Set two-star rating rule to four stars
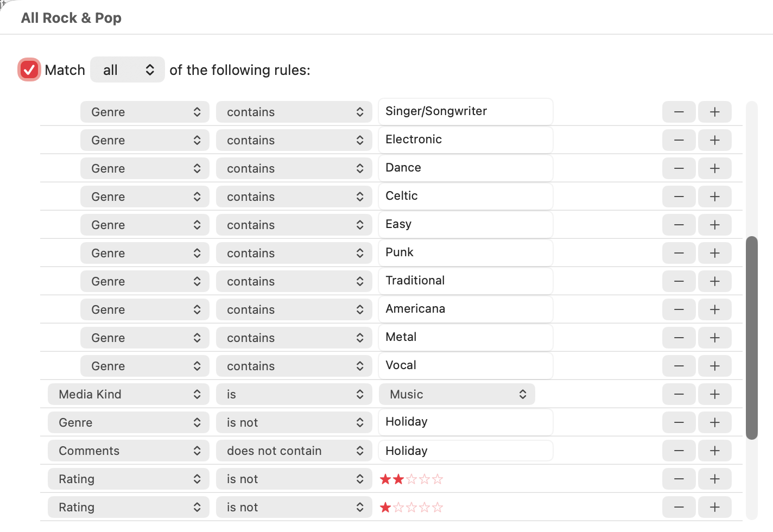 tap(424, 479)
